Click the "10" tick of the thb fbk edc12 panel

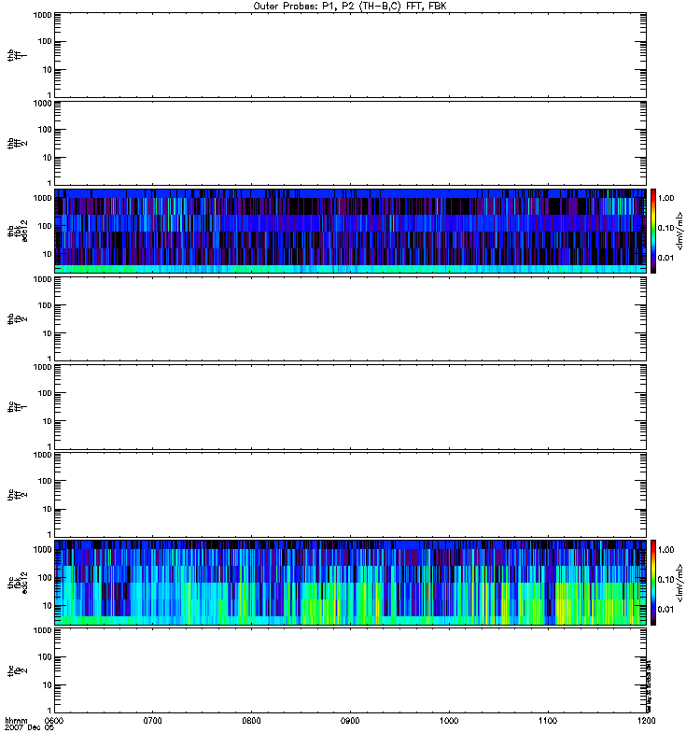pos(48,254)
